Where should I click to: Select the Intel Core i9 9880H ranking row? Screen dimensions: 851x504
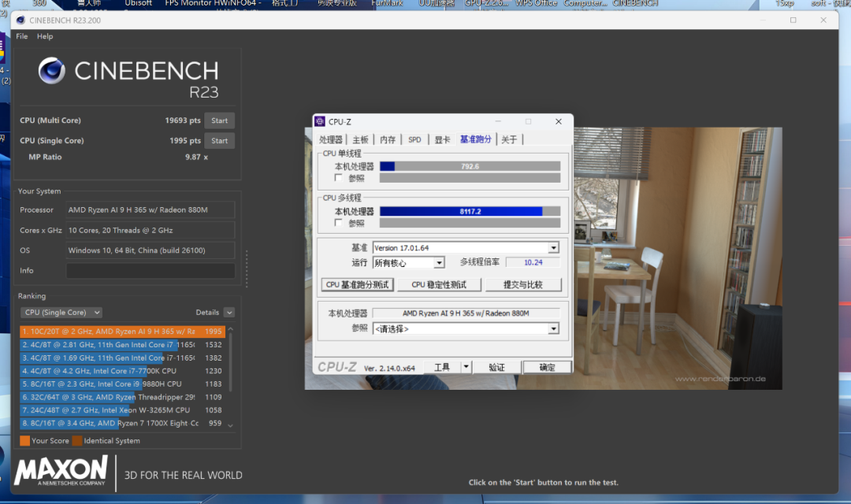[x=122, y=384]
